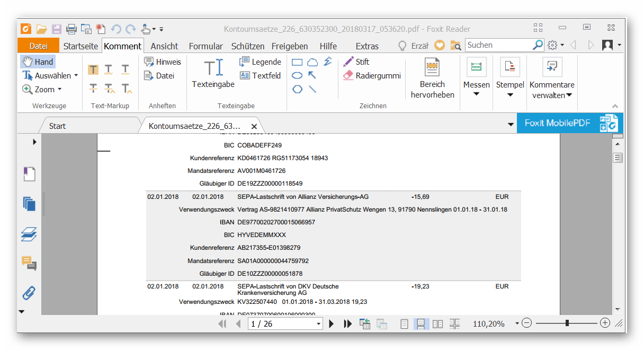Viewport: 644px width, 350px height.
Task: Select the Insert text caret tool
Action: [126, 88]
